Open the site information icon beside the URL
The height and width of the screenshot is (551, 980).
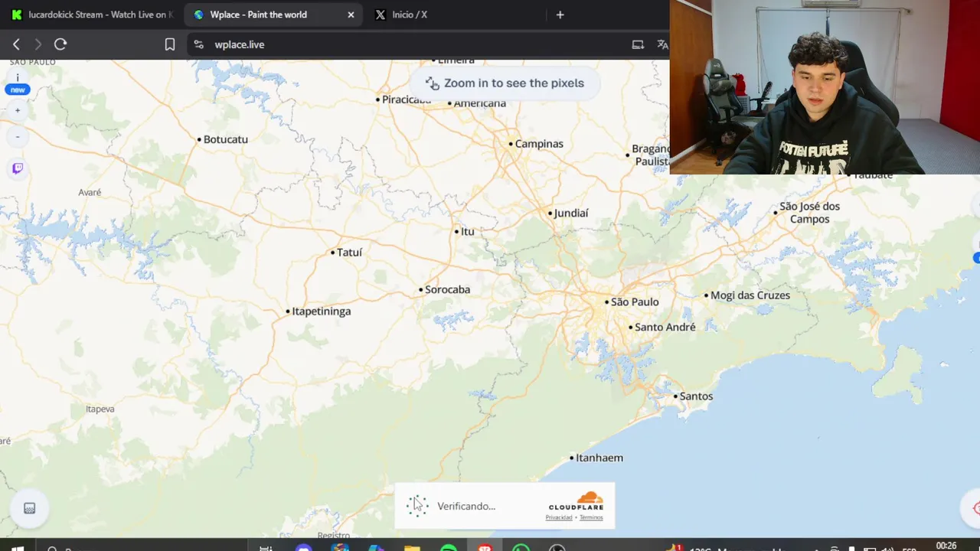[199, 44]
